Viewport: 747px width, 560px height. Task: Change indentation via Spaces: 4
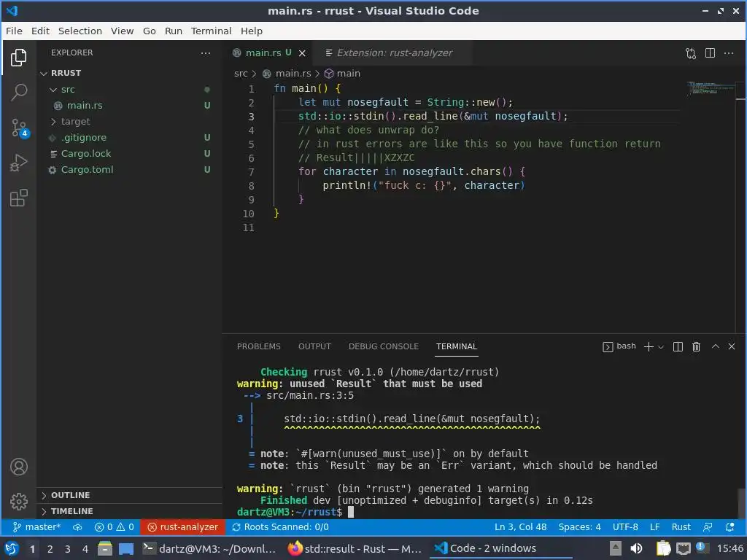tap(579, 527)
